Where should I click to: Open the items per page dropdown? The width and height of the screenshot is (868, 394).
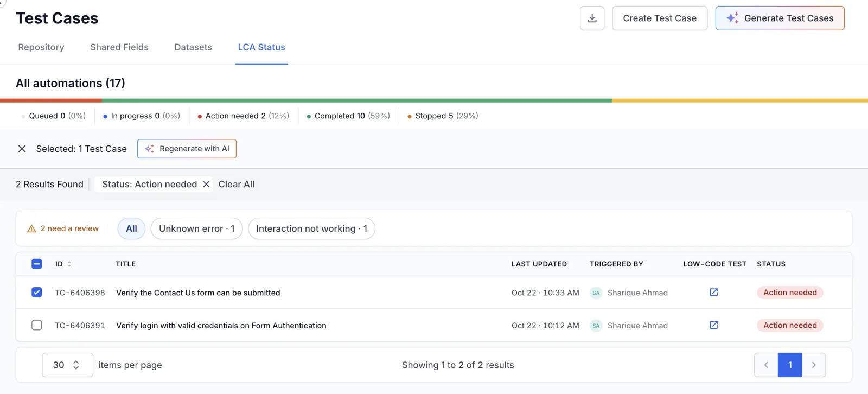click(x=67, y=365)
